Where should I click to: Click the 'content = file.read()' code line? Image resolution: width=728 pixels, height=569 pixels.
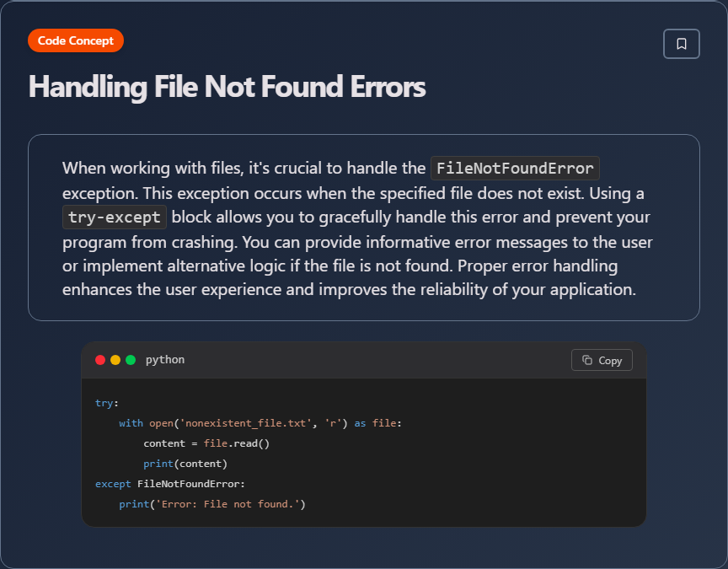(206, 443)
